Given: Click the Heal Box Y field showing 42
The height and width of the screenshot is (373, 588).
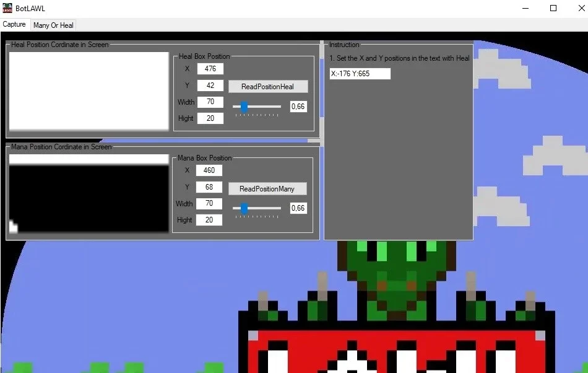Looking at the screenshot, I should point(210,86).
